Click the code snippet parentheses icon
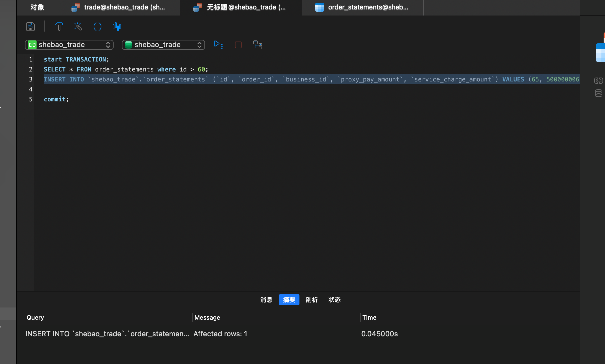Viewport: 605px width, 364px height. 98,27
